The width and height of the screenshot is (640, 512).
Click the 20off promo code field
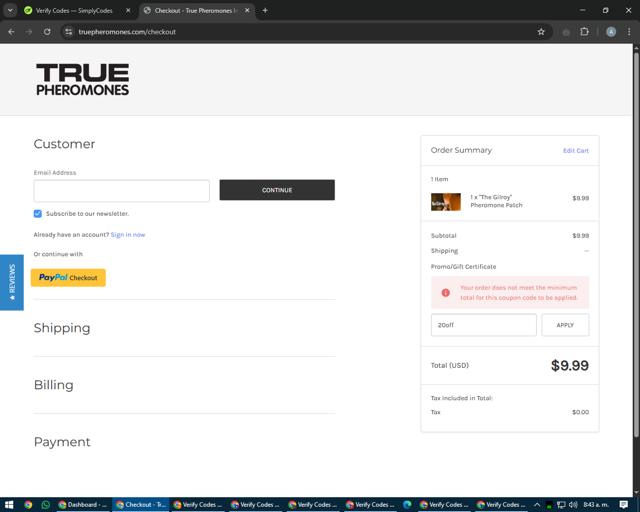click(x=484, y=325)
